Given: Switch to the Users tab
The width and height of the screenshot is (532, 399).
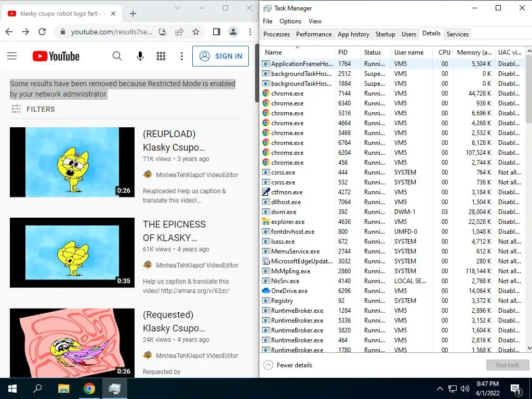Looking at the screenshot, I should pyautogui.click(x=408, y=34).
